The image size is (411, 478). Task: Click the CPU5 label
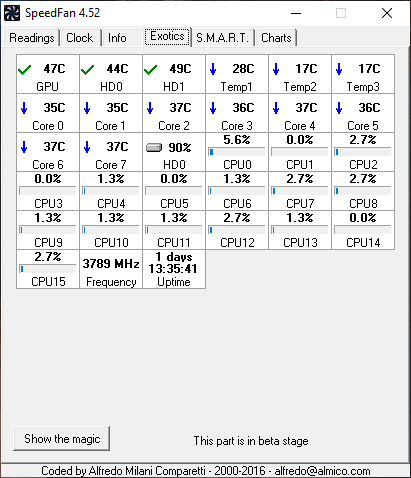click(174, 203)
